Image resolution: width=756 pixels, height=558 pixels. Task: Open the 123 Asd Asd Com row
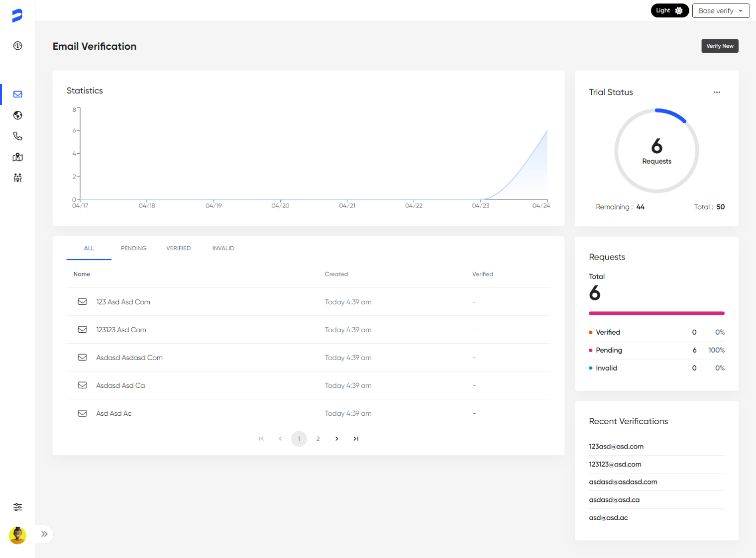pos(123,302)
